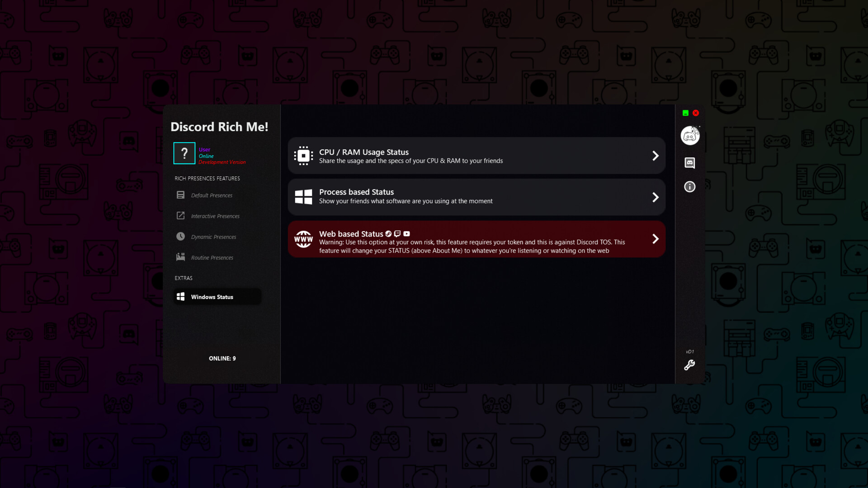This screenshot has height=488, width=868.
Task: Open the RICH PRESENCES FEATURES section header
Action: (x=207, y=178)
